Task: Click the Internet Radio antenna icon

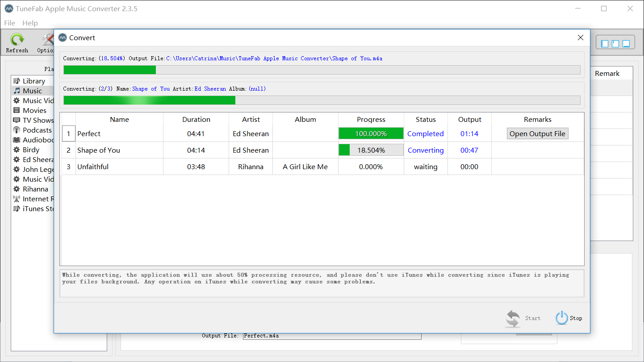Action: [17, 199]
